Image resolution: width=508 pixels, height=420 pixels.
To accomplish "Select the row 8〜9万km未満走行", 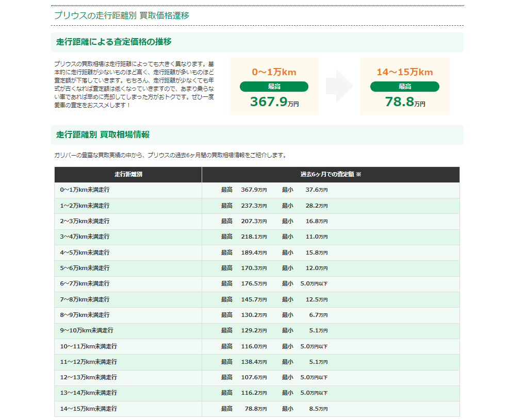I will pos(257,315).
